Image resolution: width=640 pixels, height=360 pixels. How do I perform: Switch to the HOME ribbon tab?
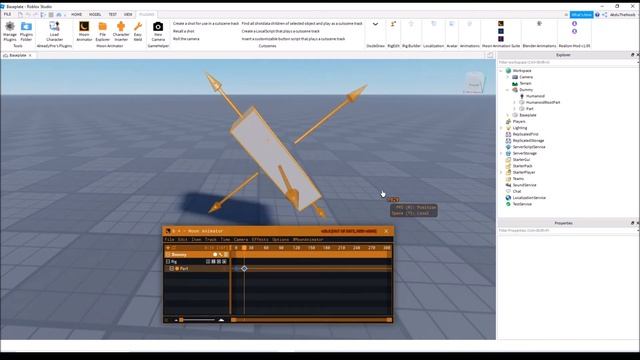pyautogui.click(x=76, y=14)
